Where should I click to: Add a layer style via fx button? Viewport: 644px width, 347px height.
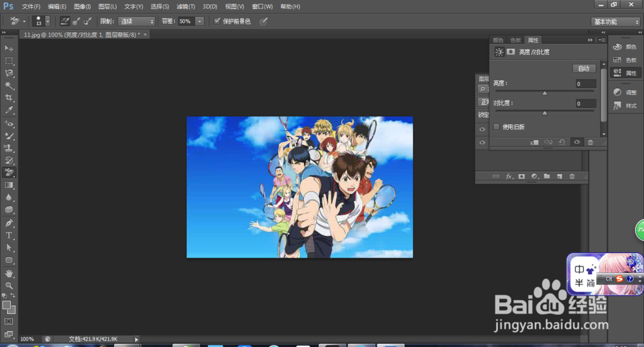point(509,176)
